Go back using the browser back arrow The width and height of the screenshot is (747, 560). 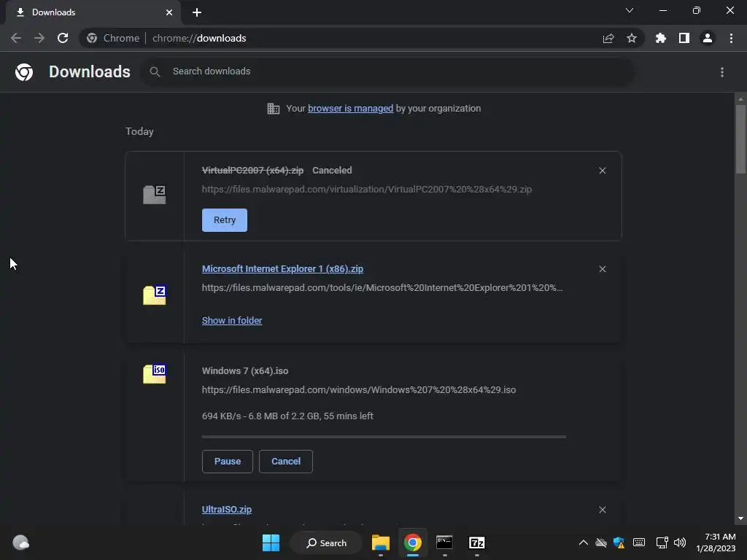pyautogui.click(x=16, y=38)
